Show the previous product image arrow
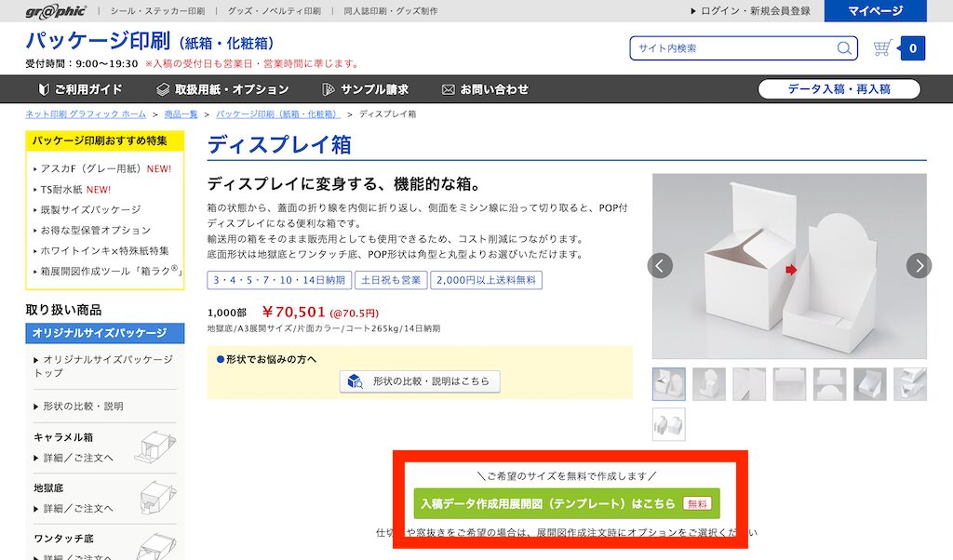This screenshot has height=560, width=953. [x=660, y=265]
